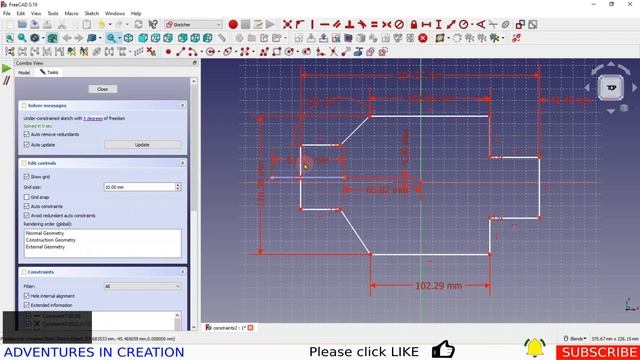Screen dimensions: 640x360
Task: Toggle Extended information checkbox
Action: point(27,305)
